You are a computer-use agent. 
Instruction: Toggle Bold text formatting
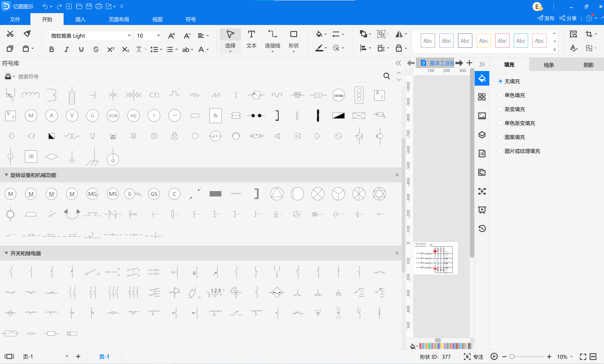click(52, 49)
